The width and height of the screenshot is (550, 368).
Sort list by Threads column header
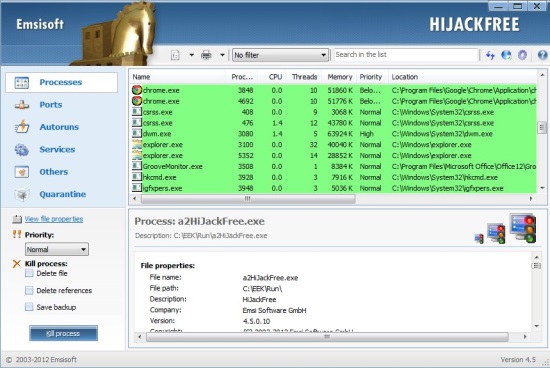pos(304,77)
